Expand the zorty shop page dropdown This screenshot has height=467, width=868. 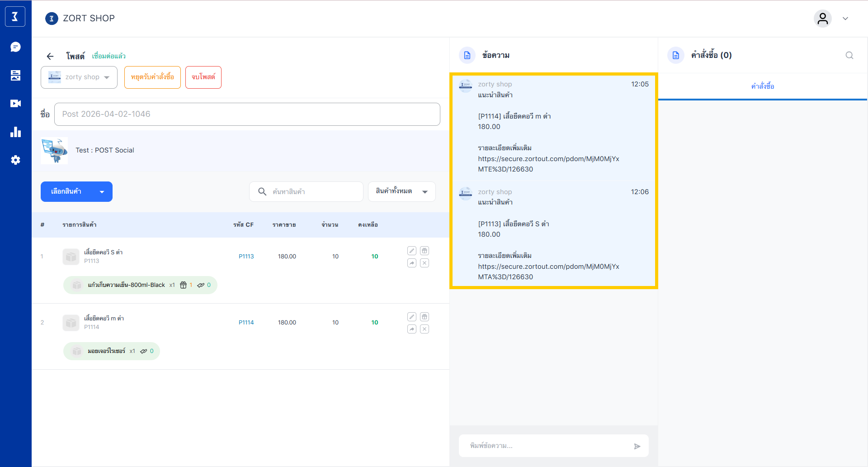[x=79, y=77]
